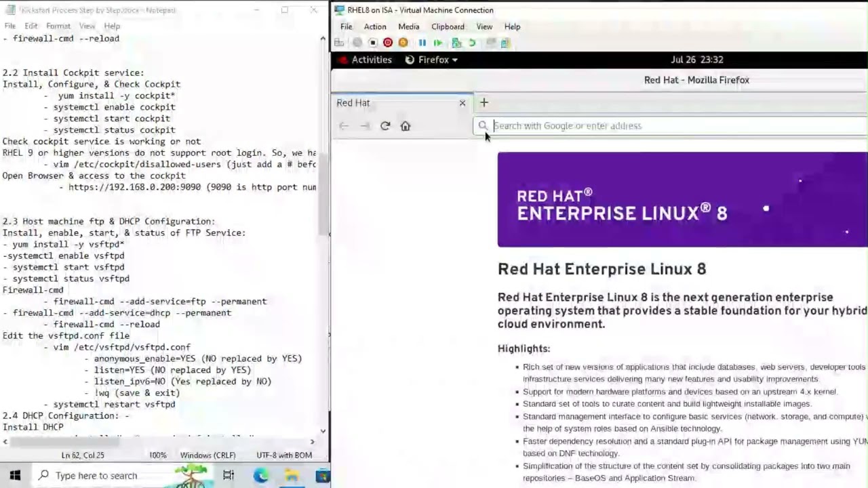This screenshot has width=868, height=488.
Task: Open Notepad View menu
Action: 87,26
